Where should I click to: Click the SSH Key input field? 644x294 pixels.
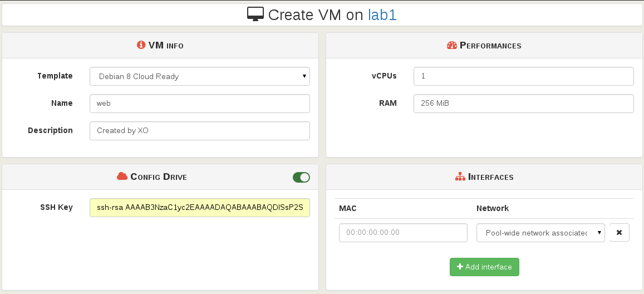(200, 208)
